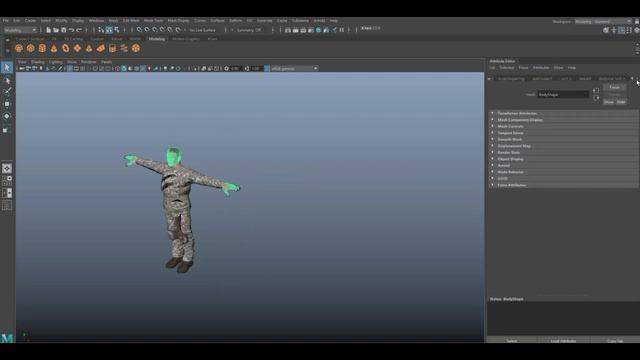This screenshot has width=640, height=360.
Task: Open Attribute Editor Selected menu
Action: tap(507, 68)
